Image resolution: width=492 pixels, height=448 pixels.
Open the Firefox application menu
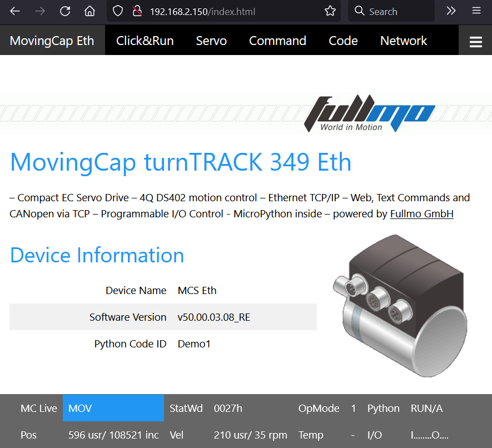point(476,11)
